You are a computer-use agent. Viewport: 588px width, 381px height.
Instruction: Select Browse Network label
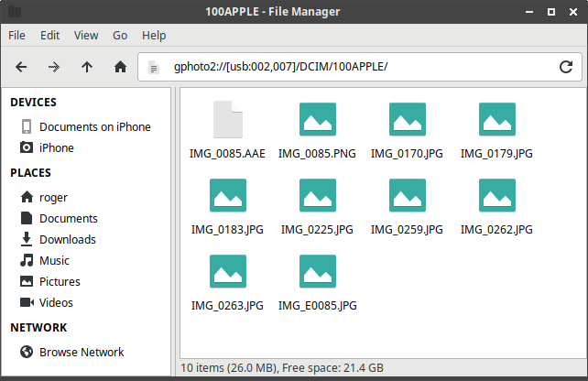point(82,352)
